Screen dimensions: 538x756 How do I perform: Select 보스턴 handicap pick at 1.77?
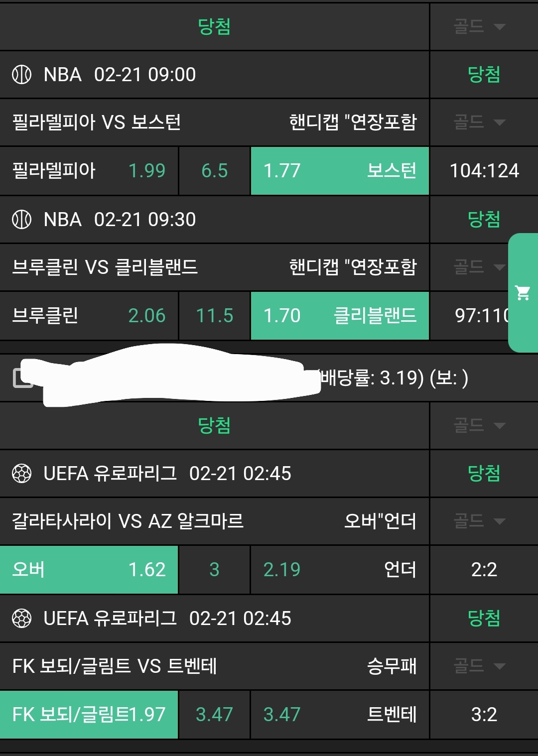(x=340, y=171)
